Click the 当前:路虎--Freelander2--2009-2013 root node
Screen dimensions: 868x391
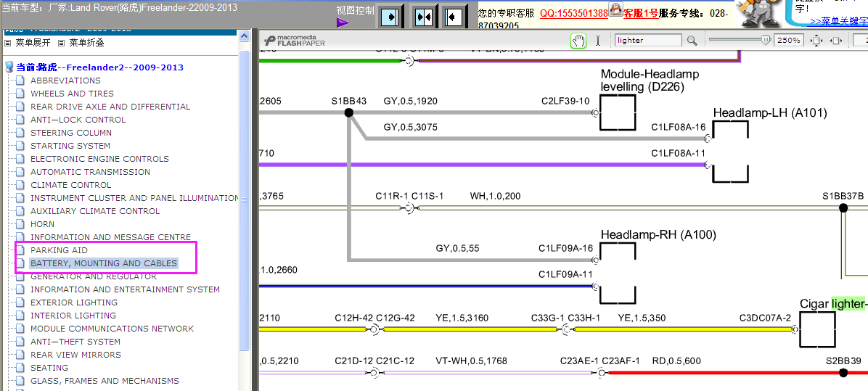coord(99,67)
